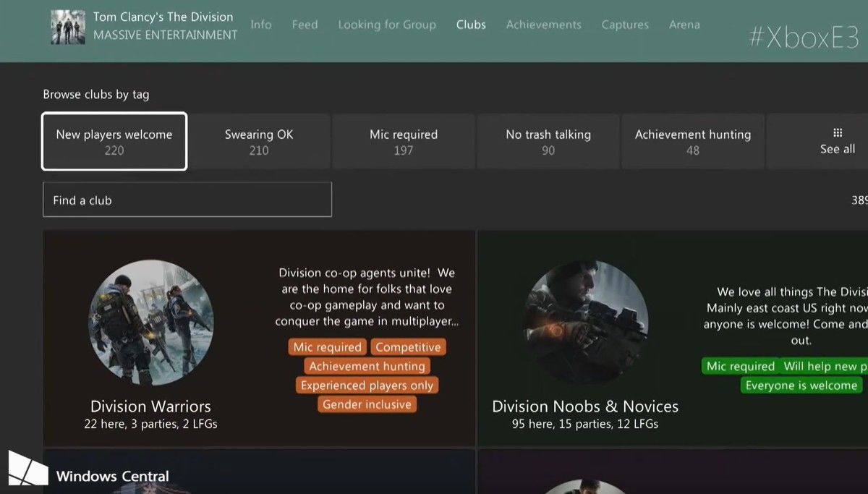Switch to the Clubs tab
Viewport: 868px width, 494px height.
tap(471, 24)
